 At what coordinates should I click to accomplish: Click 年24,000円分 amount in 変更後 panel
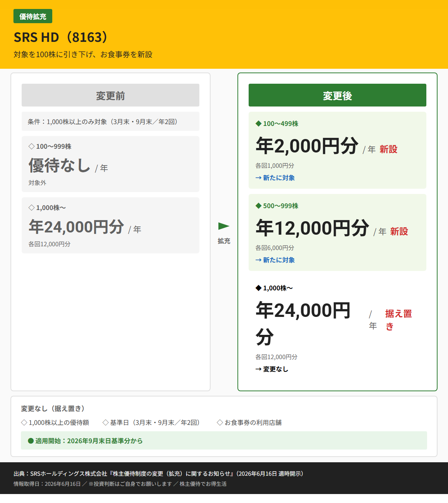[303, 323]
